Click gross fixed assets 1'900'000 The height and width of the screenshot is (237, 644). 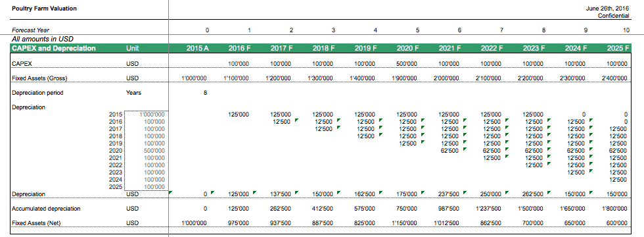pos(405,78)
